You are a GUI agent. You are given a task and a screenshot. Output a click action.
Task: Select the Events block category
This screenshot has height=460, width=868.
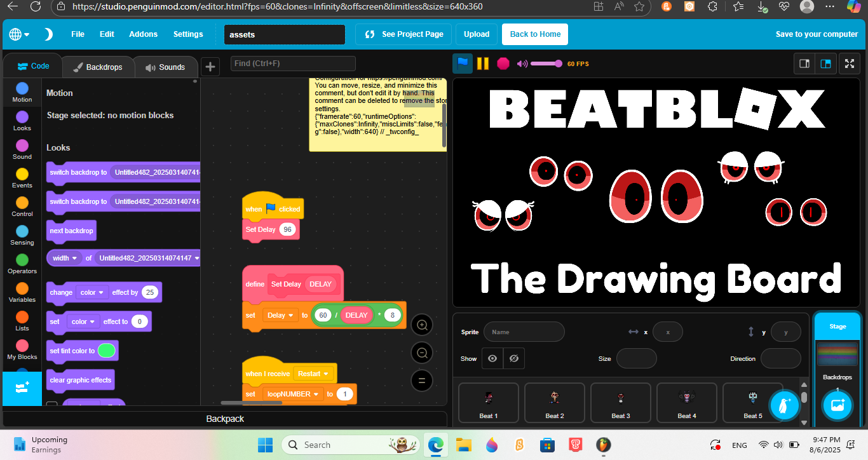tap(22, 178)
